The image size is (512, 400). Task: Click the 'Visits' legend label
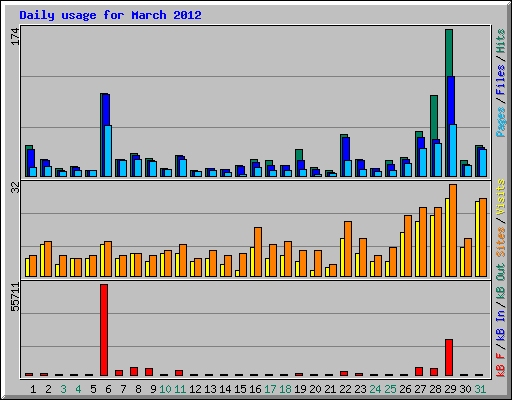(x=500, y=198)
